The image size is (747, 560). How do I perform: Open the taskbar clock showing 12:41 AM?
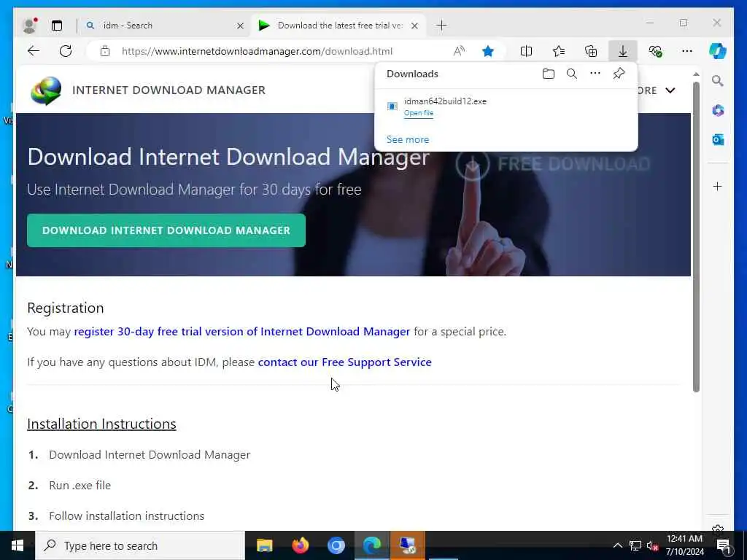[x=684, y=545]
